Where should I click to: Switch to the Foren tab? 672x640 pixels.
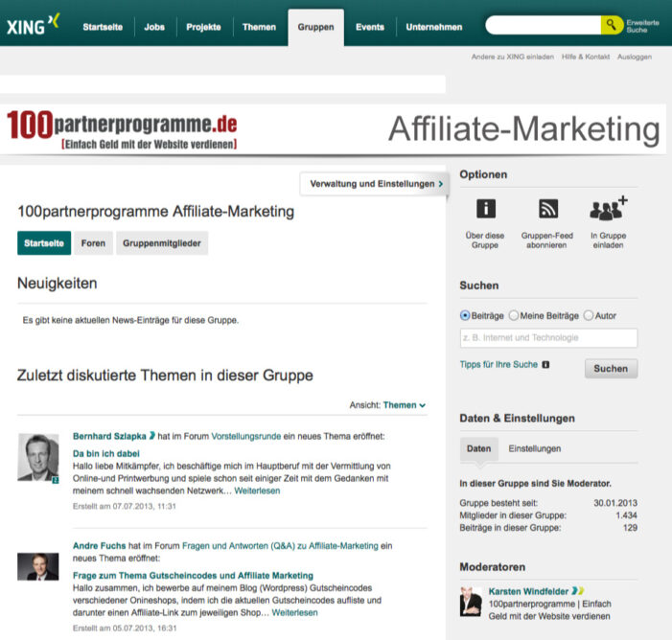[x=93, y=243]
